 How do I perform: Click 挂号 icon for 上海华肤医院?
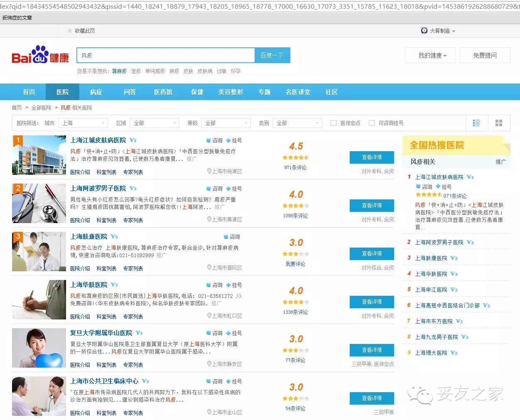pyautogui.click(x=228, y=285)
